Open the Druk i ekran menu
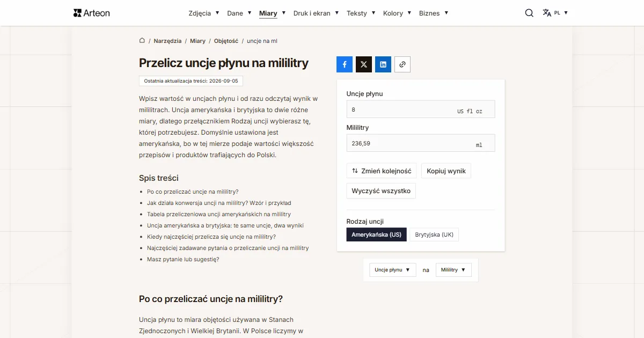 316,13
